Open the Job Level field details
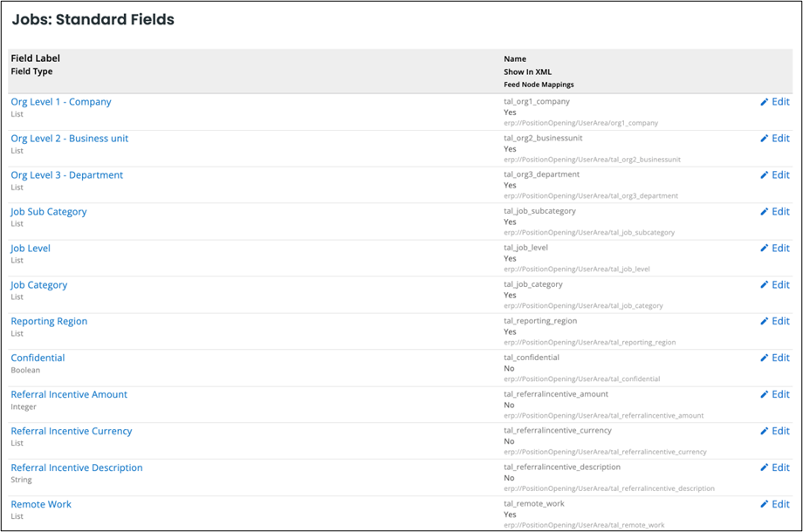Screen dimensions: 803x532 [30, 248]
